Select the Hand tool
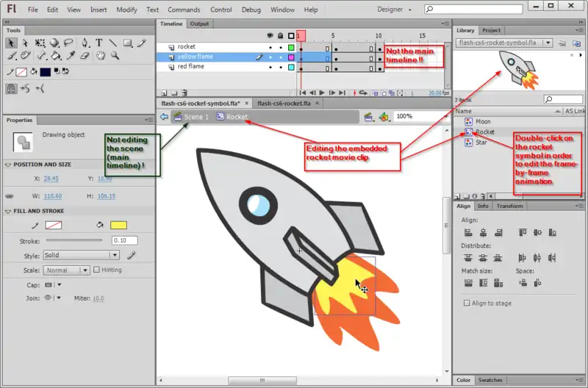 tap(99, 55)
